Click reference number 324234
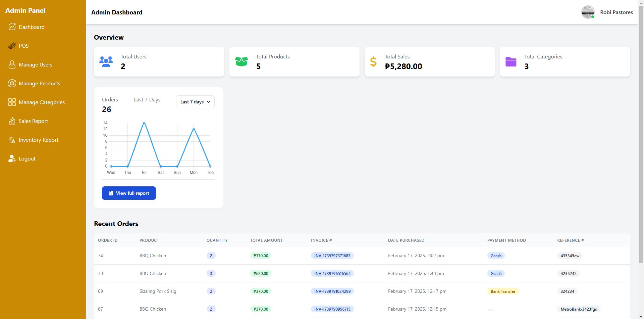This screenshot has width=644, height=319. 567,291
